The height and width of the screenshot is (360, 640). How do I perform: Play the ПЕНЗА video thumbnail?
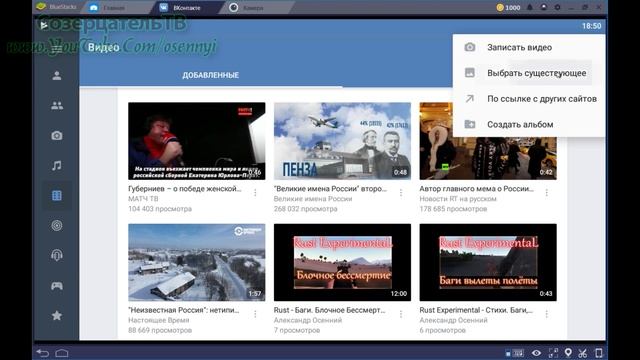342,141
